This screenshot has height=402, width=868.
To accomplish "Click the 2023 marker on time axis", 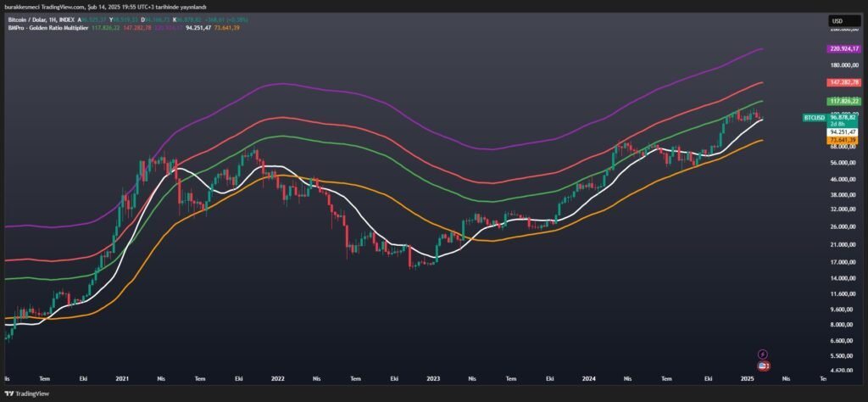I will click(433, 381).
